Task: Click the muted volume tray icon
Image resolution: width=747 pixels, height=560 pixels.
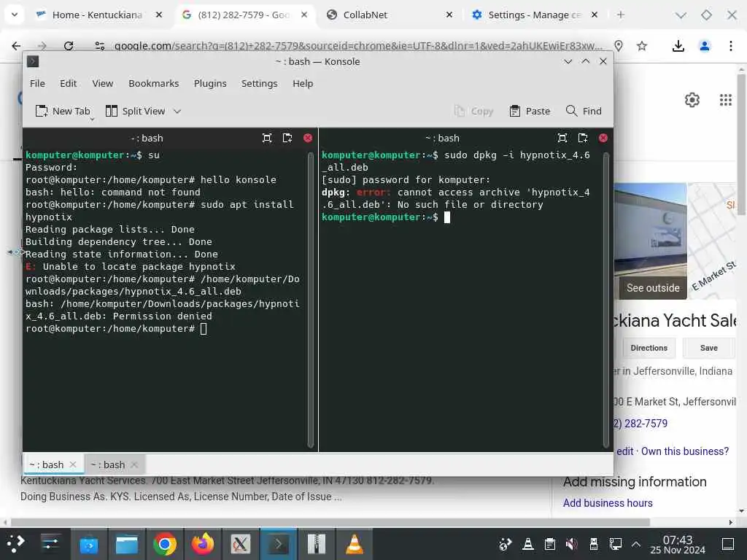Action: [x=572, y=544]
